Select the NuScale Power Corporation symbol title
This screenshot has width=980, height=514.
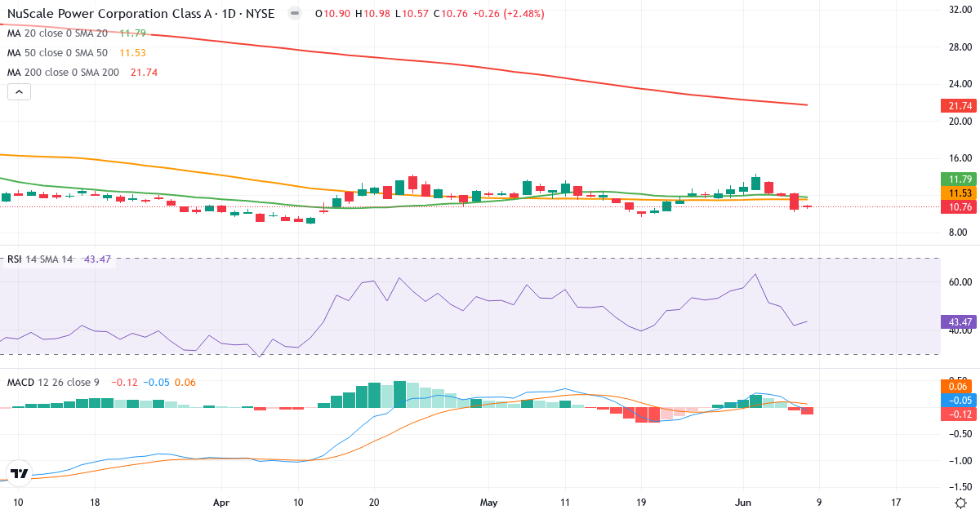pyautogui.click(x=140, y=14)
